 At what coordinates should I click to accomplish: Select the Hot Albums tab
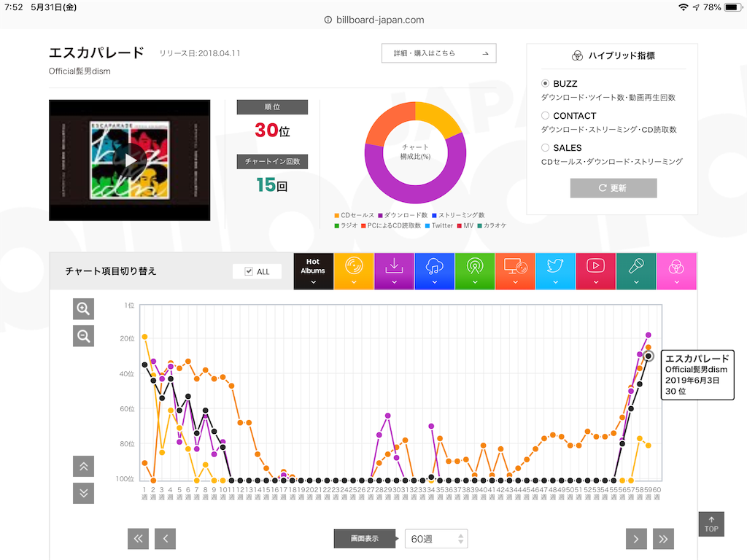pos(313,271)
